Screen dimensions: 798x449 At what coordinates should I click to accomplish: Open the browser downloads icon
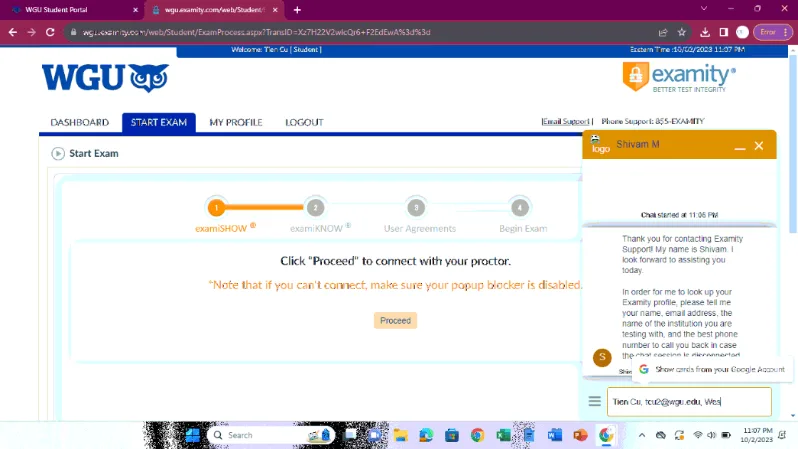click(x=705, y=32)
